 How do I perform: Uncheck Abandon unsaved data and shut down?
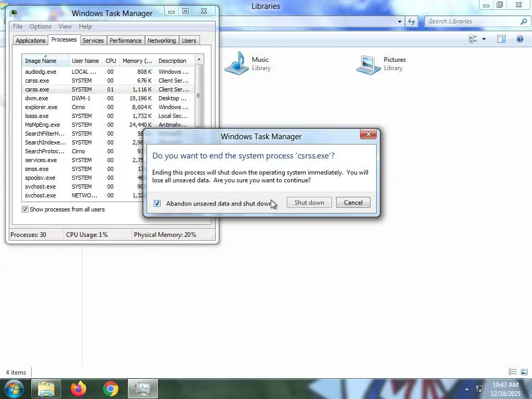pyautogui.click(x=157, y=203)
